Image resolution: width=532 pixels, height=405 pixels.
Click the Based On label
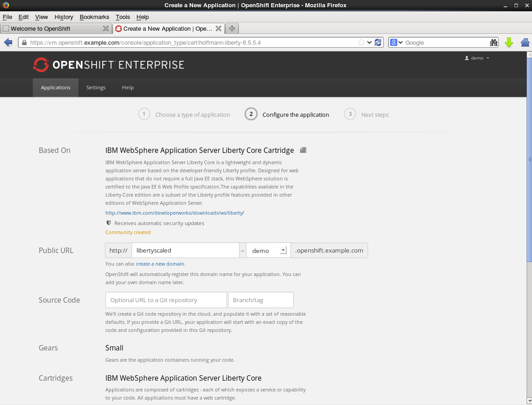tap(55, 151)
